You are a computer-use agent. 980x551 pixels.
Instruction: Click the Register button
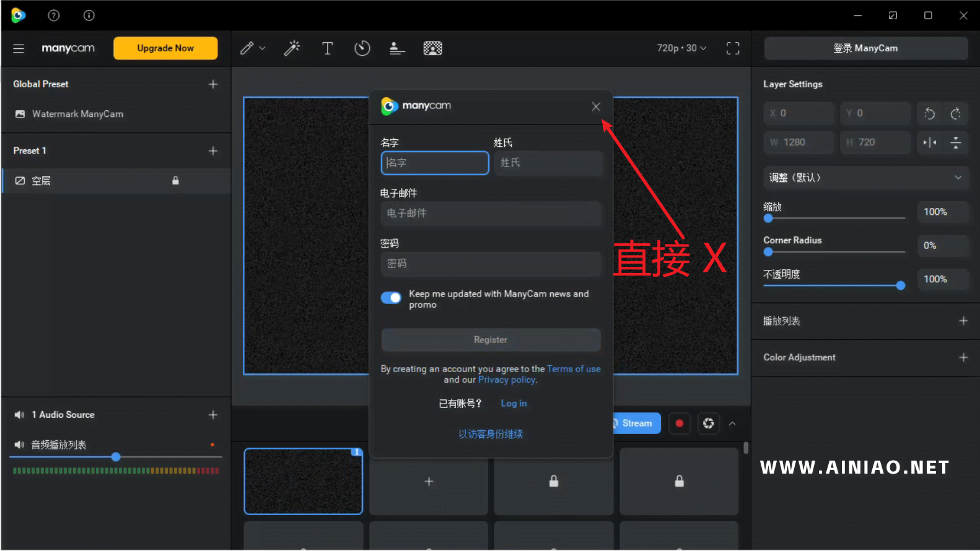[x=491, y=340]
